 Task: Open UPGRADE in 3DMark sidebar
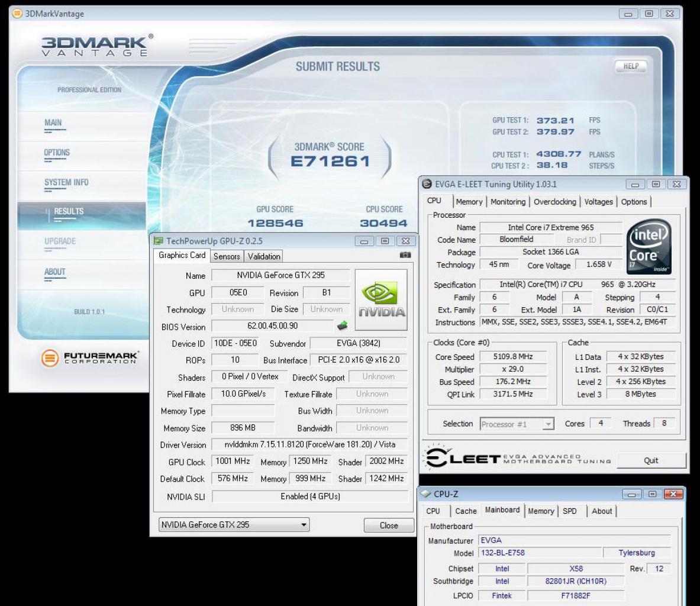tap(60, 241)
